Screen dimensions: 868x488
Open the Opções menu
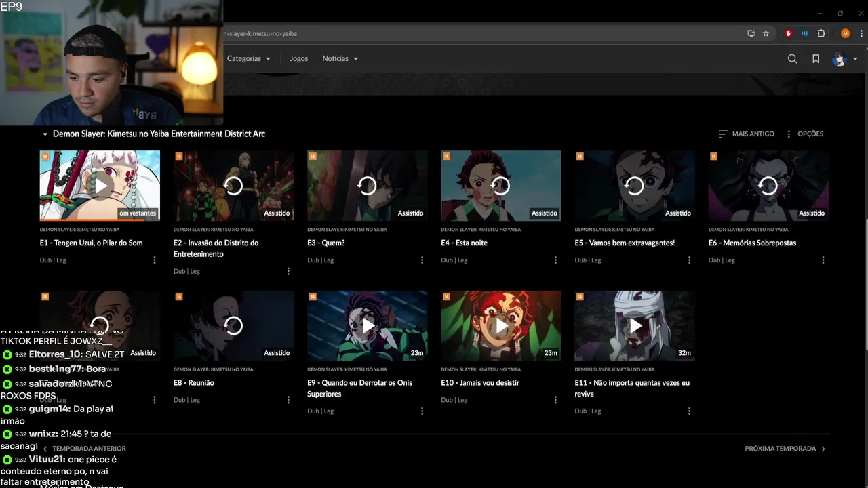pyautogui.click(x=804, y=134)
